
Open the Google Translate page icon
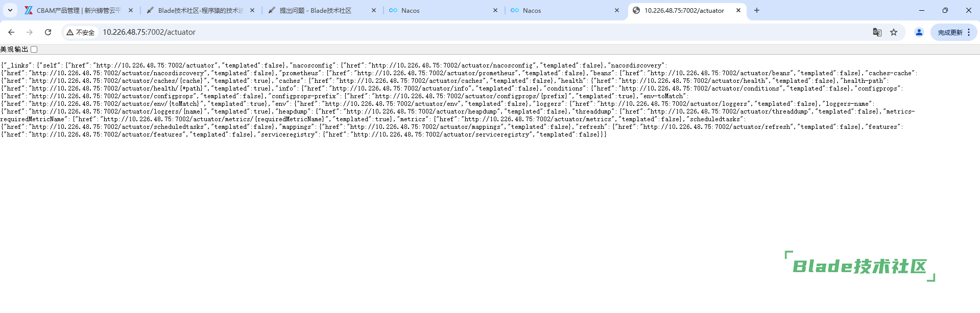(877, 32)
